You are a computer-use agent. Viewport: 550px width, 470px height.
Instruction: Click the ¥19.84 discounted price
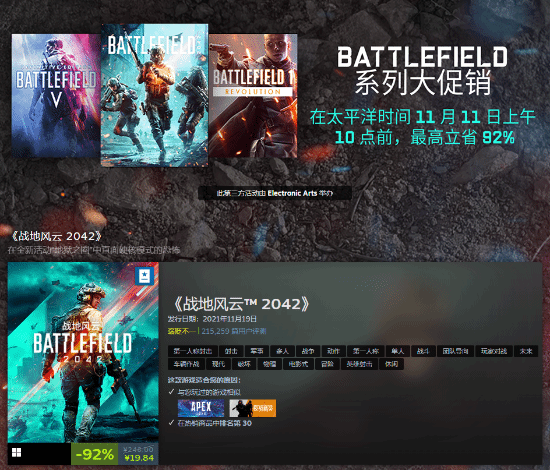pos(139,458)
